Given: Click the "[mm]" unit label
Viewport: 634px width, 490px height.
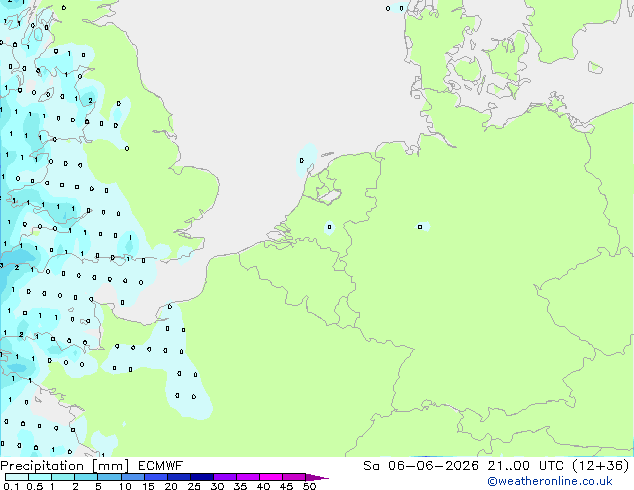Looking at the screenshot, I should pos(110,466).
